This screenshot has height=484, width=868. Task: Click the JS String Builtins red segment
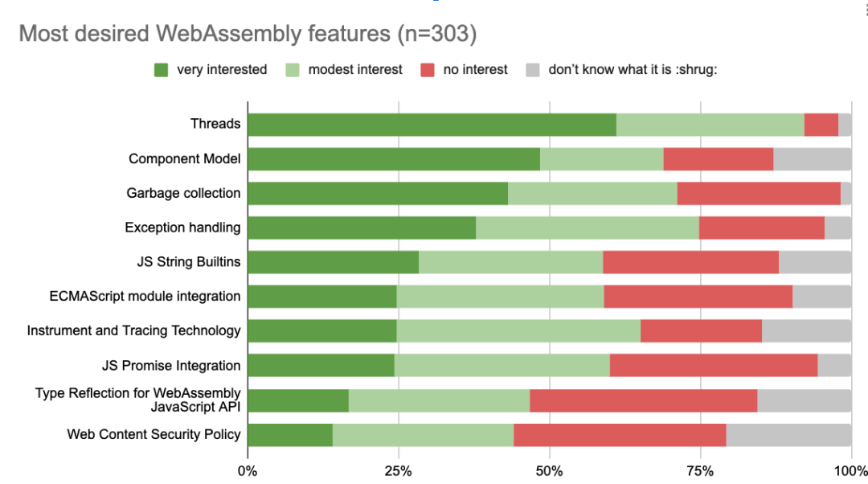pyautogui.click(x=691, y=262)
